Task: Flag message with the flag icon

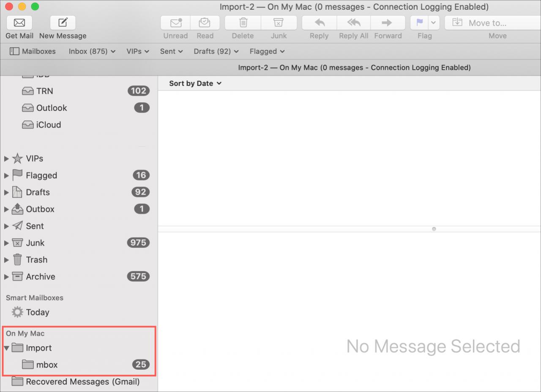Action: coord(419,22)
